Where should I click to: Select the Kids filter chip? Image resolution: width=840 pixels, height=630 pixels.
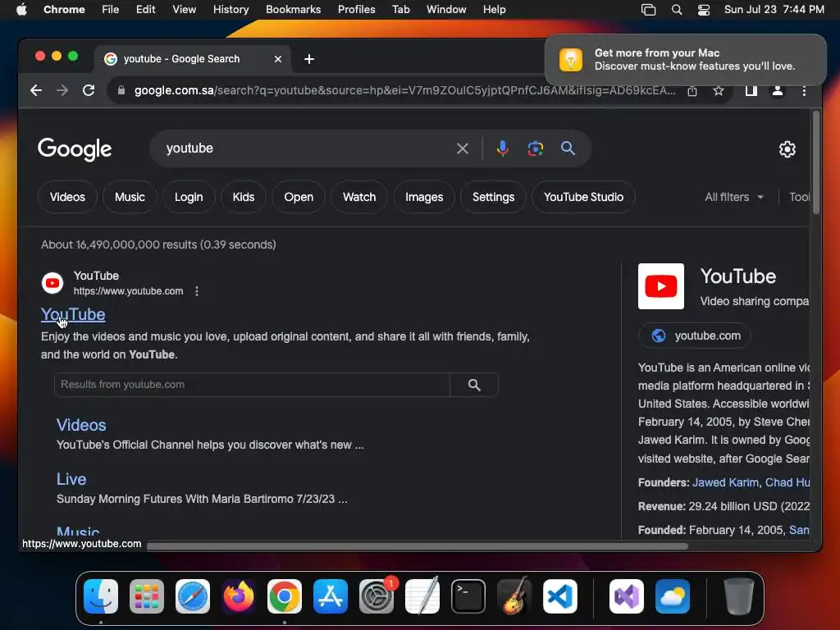pyautogui.click(x=243, y=197)
